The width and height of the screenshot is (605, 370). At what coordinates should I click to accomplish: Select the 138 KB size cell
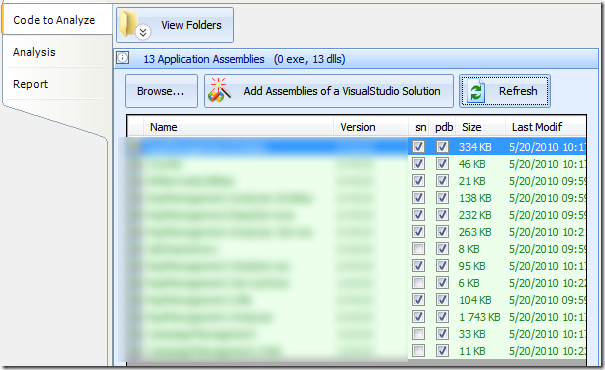coord(475,198)
